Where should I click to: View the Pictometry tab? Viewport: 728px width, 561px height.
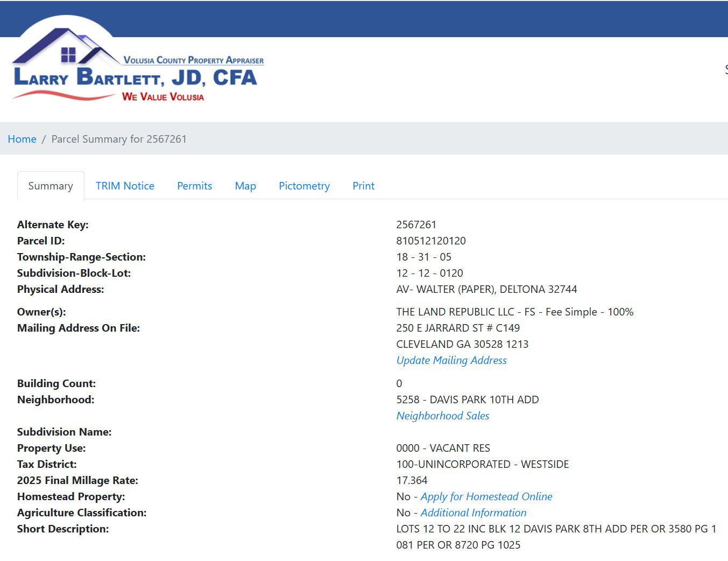click(304, 186)
